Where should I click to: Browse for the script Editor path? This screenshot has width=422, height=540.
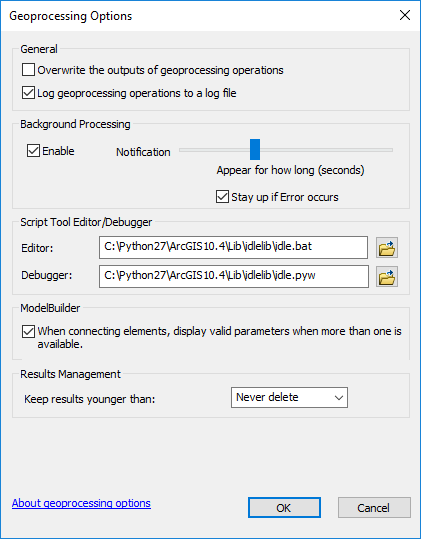coord(387,248)
